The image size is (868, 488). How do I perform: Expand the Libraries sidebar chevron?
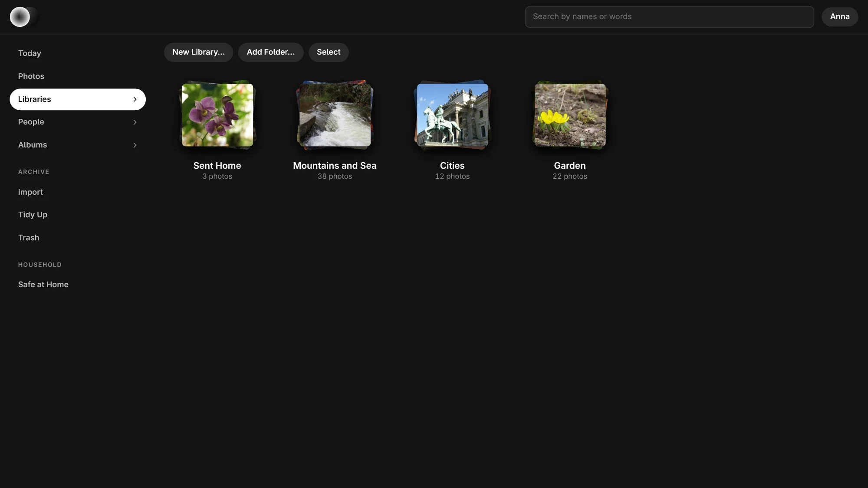[135, 99]
